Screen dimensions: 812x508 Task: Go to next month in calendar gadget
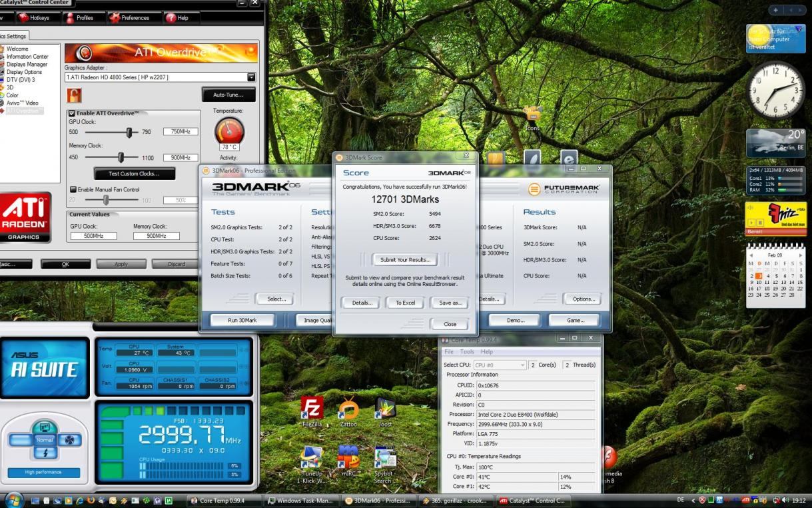pos(799,255)
